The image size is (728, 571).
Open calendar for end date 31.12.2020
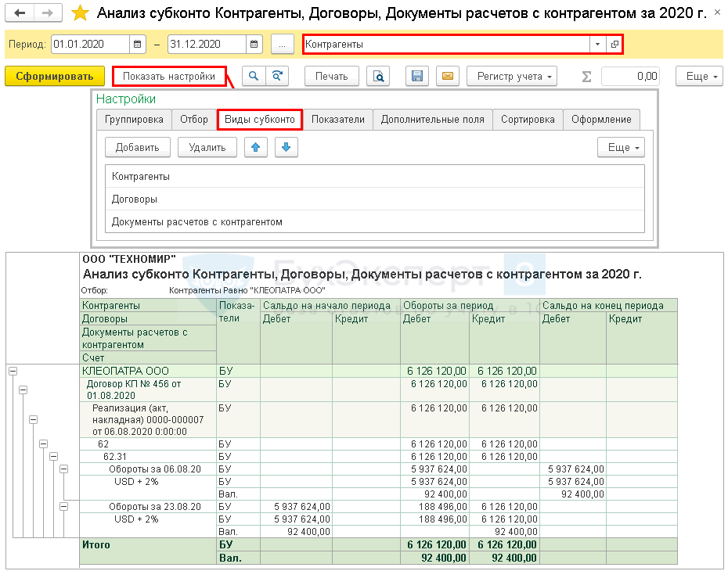[x=255, y=45]
